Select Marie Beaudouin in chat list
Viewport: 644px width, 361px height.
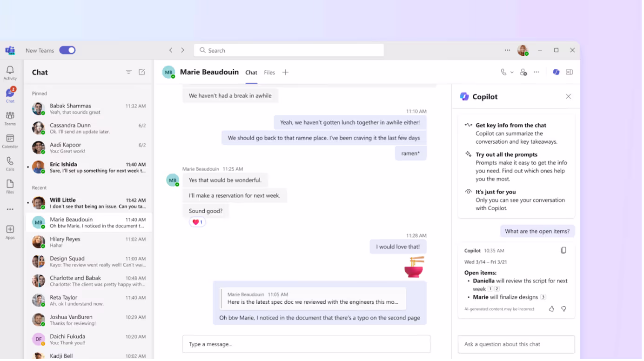(x=88, y=223)
